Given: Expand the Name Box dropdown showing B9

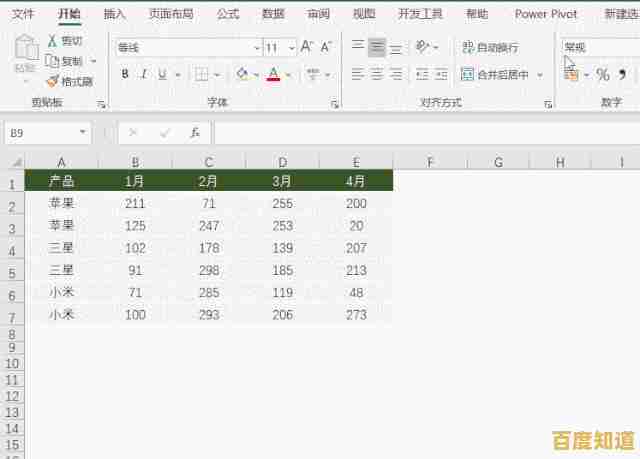Looking at the screenshot, I should click(83, 132).
